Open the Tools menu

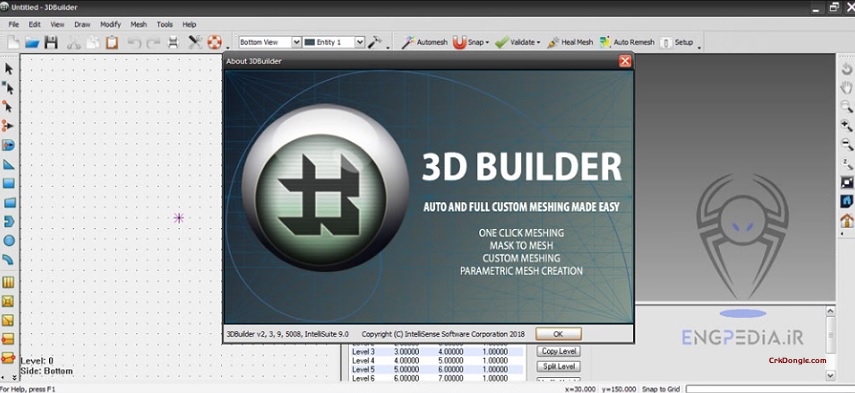pos(165,25)
